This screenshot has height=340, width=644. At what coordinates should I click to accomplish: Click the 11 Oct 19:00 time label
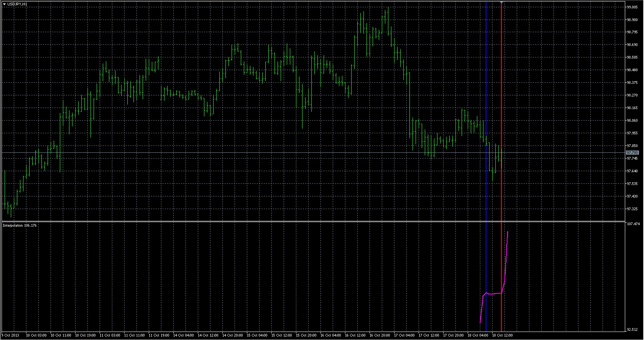coord(159,335)
